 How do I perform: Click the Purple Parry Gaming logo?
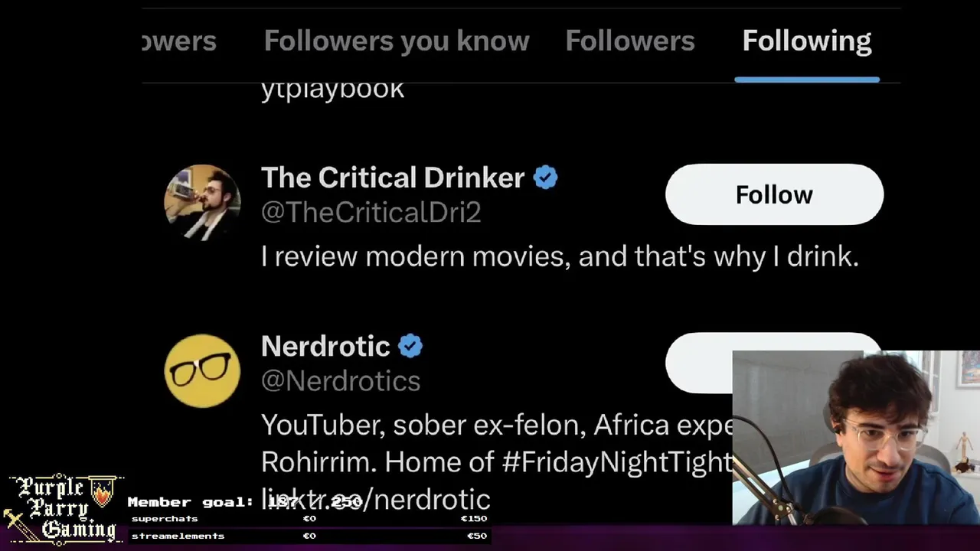pos(64,508)
